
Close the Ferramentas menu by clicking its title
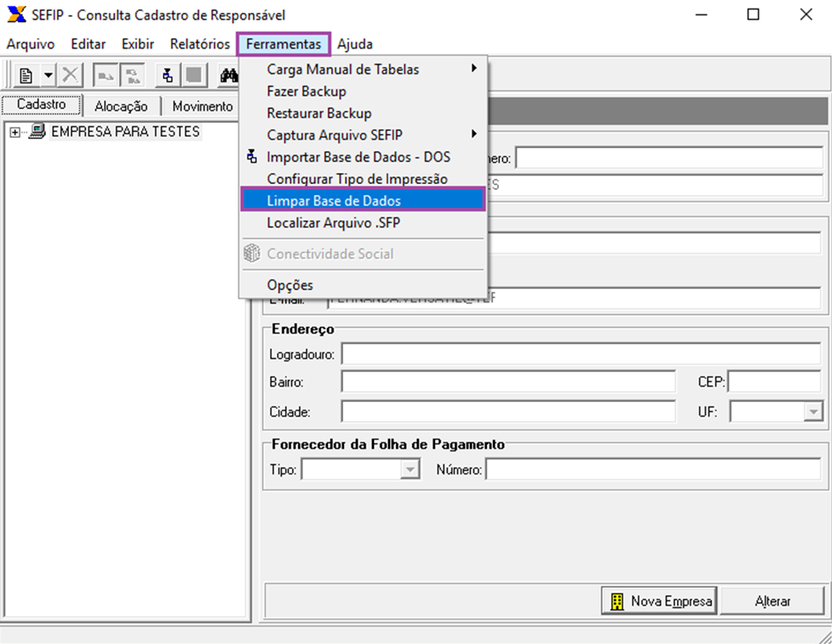click(284, 44)
